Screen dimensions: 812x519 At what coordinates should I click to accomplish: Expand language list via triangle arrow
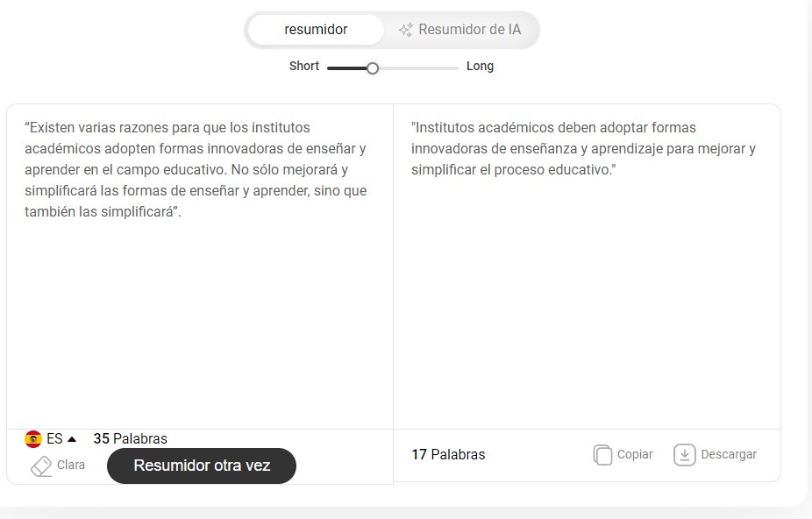(x=72, y=439)
